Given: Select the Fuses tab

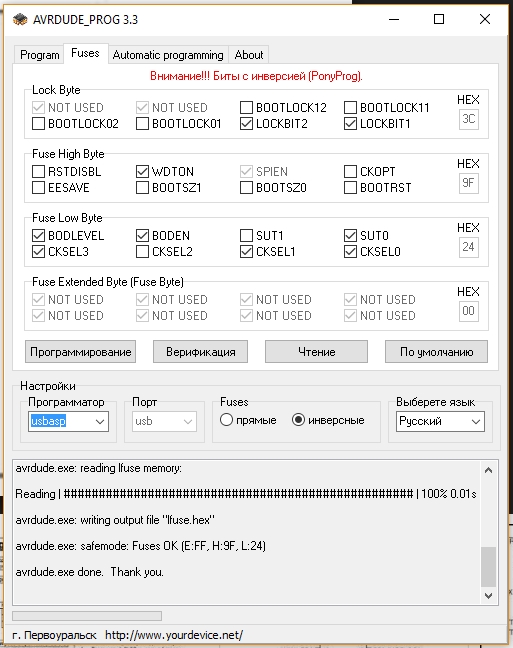Looking at the screenshot, I should coord(85,53).
